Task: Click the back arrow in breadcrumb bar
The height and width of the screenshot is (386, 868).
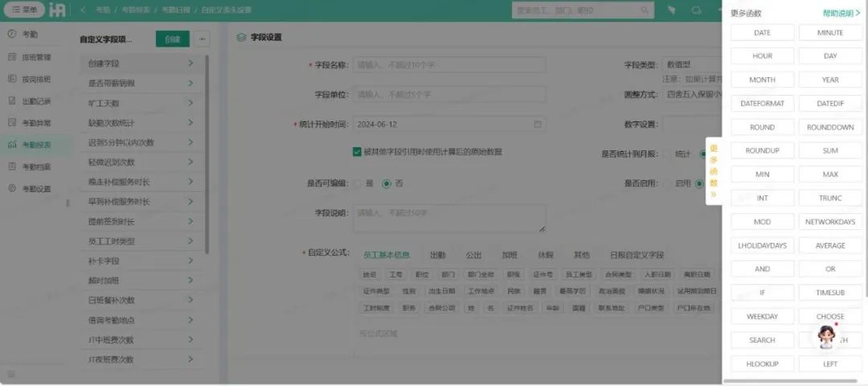Action: 84,10
